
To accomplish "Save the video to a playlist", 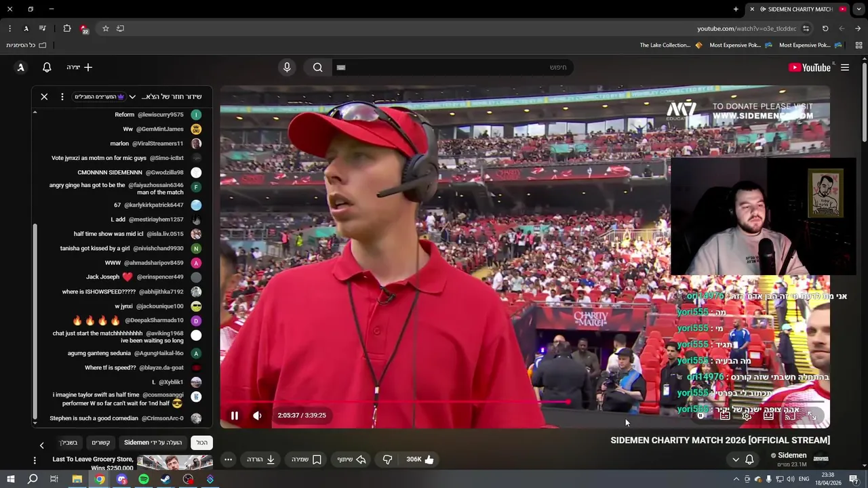I will tap(307, 460).
